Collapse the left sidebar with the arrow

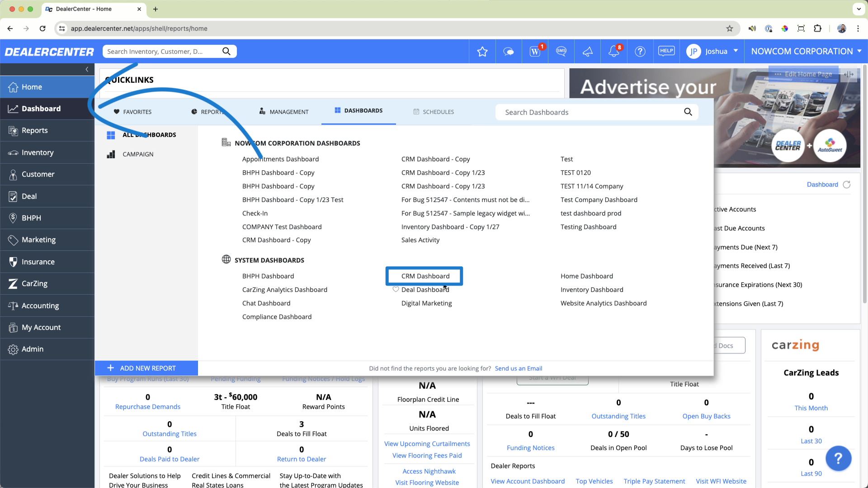(87, 69)
